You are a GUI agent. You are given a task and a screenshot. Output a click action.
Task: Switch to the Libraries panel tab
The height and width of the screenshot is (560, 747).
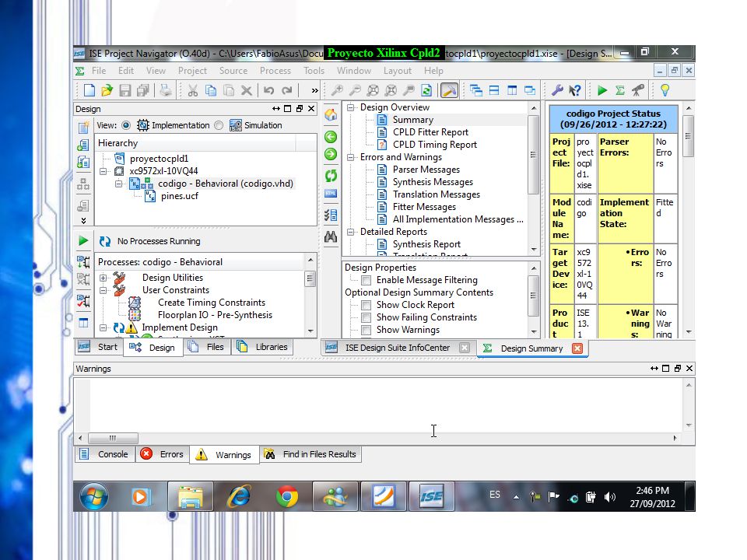point(262,347)
